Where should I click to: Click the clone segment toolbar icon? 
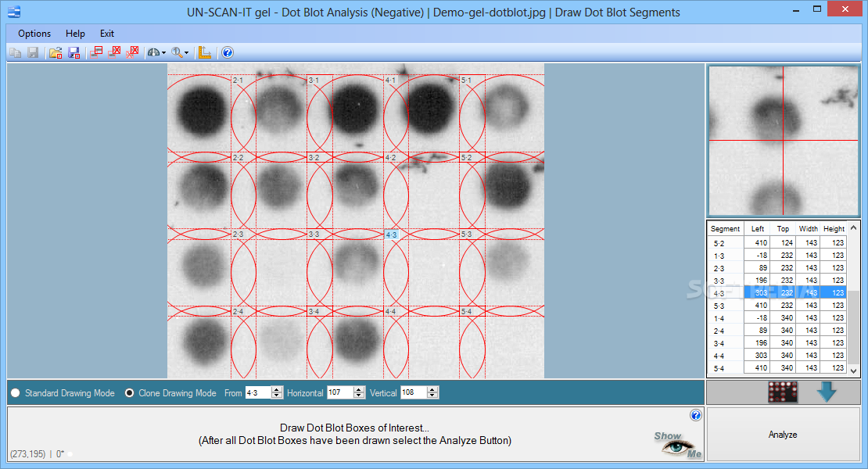(96, 52)
